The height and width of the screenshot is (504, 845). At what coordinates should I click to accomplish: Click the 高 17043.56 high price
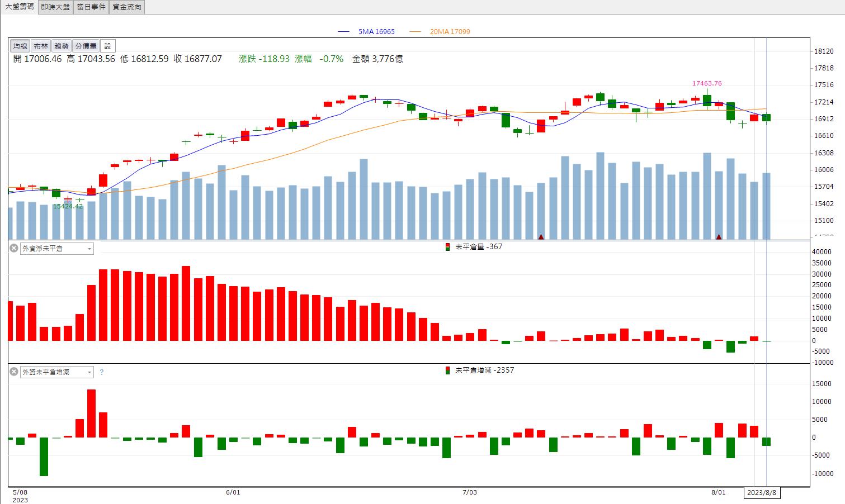point(91,59)
